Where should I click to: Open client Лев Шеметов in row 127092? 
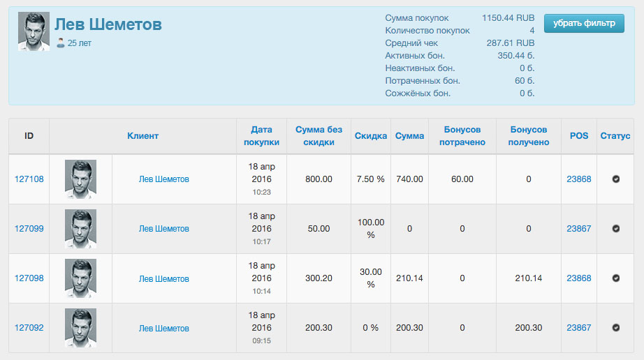click(164, 329)
